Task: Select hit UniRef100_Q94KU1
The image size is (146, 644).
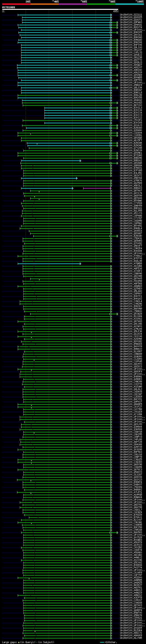Action: pos(131,25)
